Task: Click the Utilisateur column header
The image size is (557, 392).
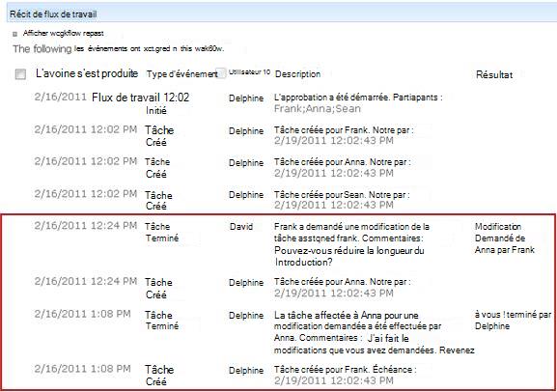Action: [249, 72]
